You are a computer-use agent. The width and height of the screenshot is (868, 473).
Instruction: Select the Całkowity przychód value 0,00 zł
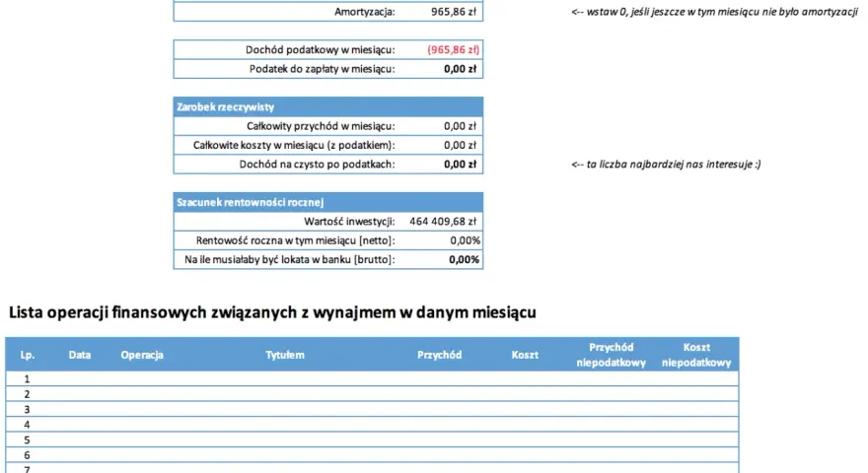click(460, 126)
